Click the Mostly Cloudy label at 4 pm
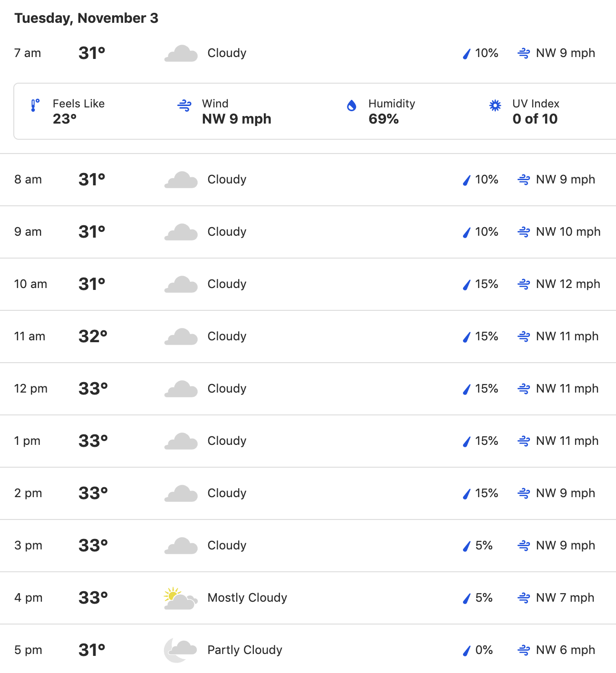This screenshot has height=673, width=616. [247, 598]
